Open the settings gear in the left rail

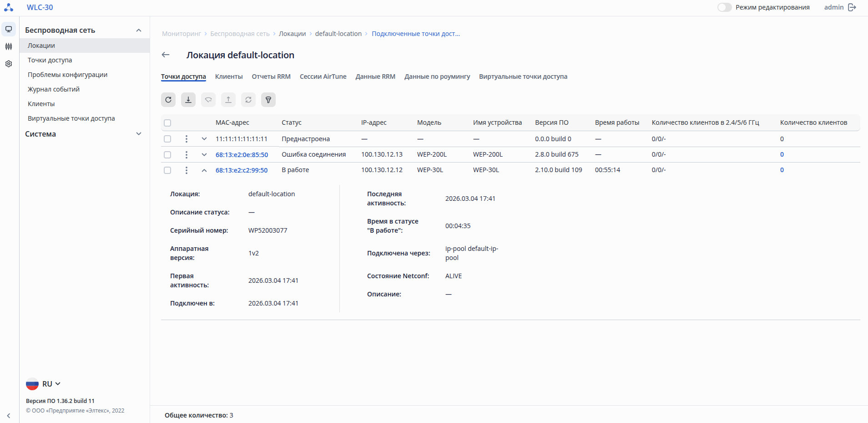tap(9, 64)
